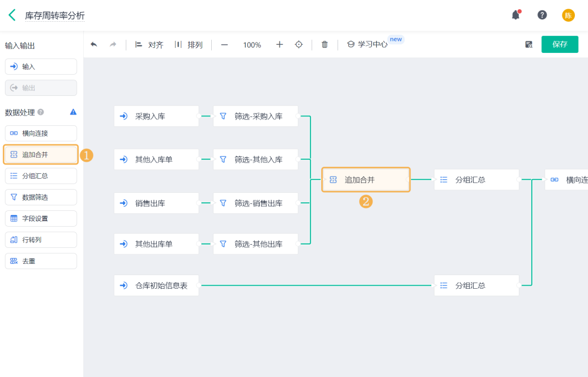Click the 筛选-销售出库 filter node

click(255, 203)
